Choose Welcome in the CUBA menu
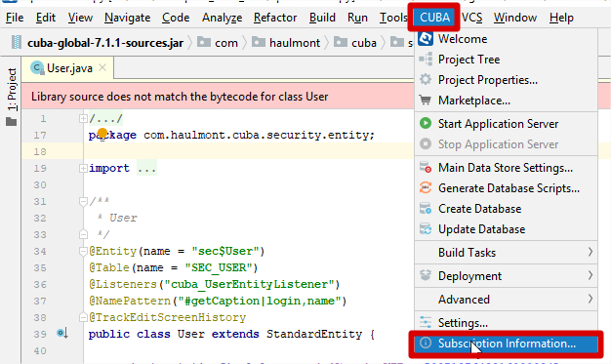 coord(506,39)
